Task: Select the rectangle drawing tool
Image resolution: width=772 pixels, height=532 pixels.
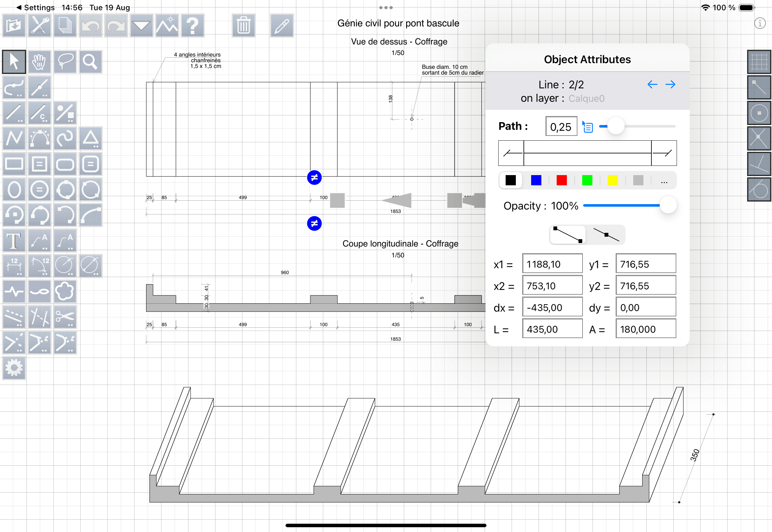Action: click(14, 164)
